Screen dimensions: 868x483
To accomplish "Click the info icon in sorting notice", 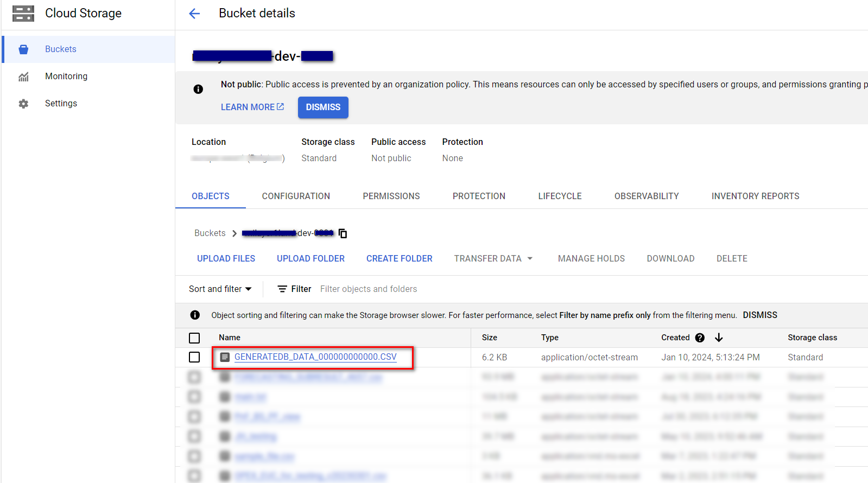I will click(x=195, y=315).
